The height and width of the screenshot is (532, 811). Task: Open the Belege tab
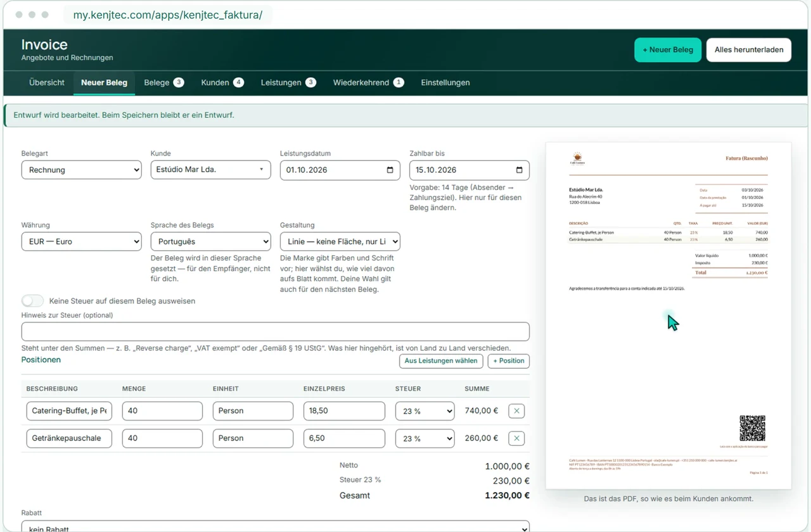tap(163, 82)
